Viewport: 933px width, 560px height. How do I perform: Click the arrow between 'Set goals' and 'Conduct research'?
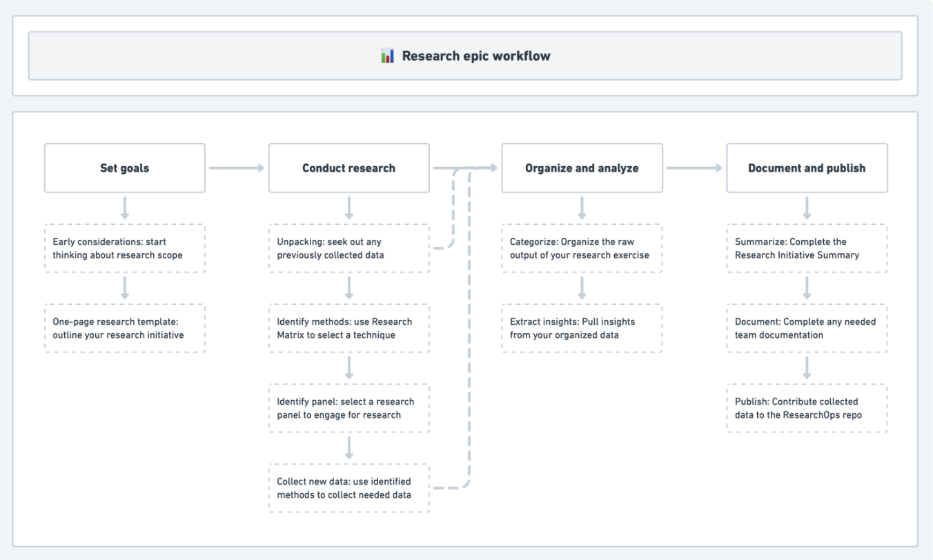coord(237,168)
